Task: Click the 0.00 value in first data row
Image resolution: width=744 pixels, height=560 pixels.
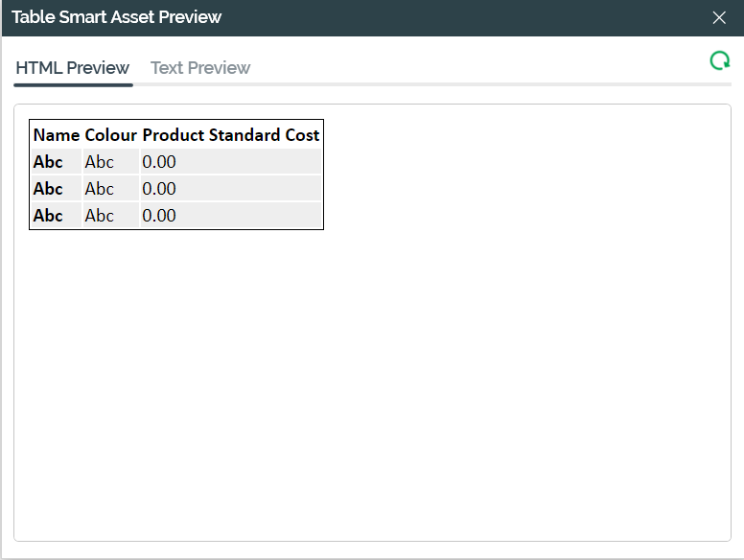Action: [x=159, y=162]
